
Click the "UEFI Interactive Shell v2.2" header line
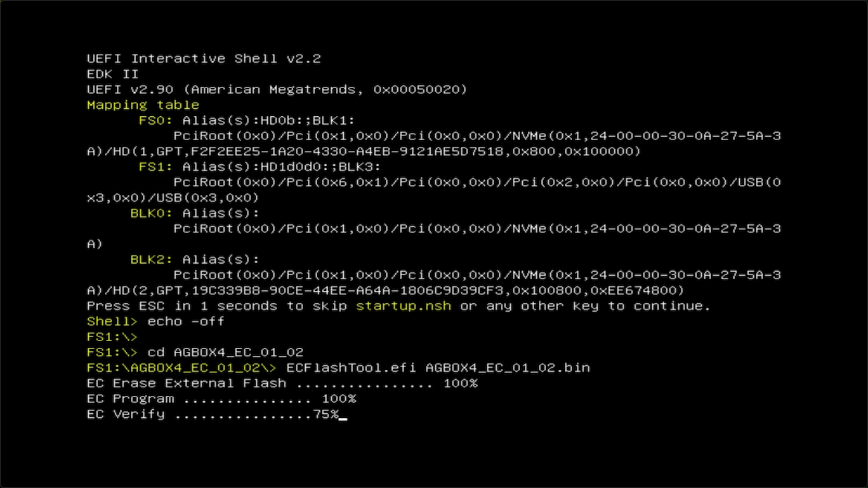(x=204, y=59)
